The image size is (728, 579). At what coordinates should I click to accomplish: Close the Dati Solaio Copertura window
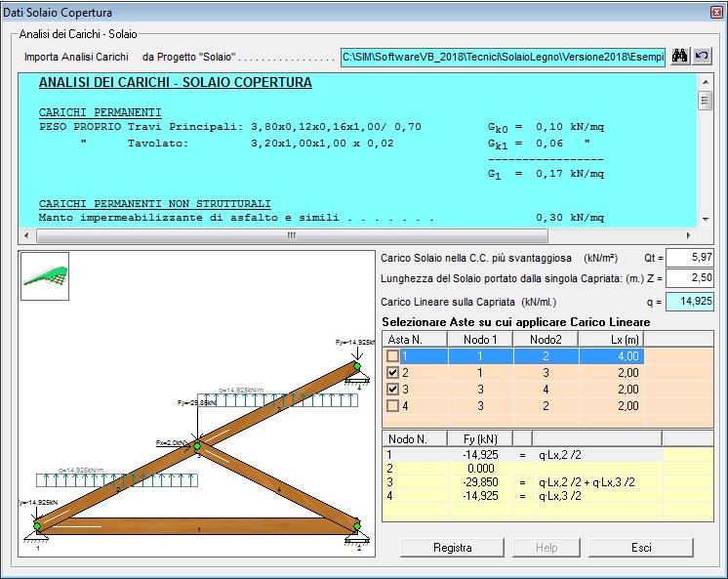click(716, 12)
